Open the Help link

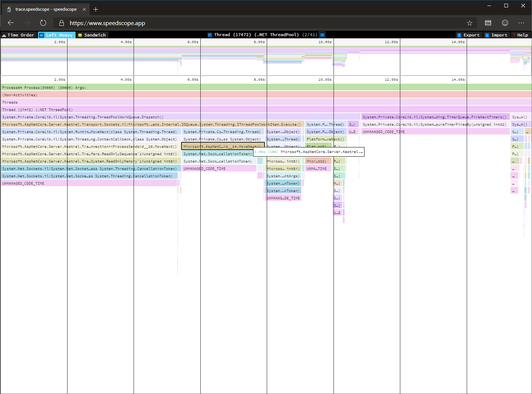[520, 35]
